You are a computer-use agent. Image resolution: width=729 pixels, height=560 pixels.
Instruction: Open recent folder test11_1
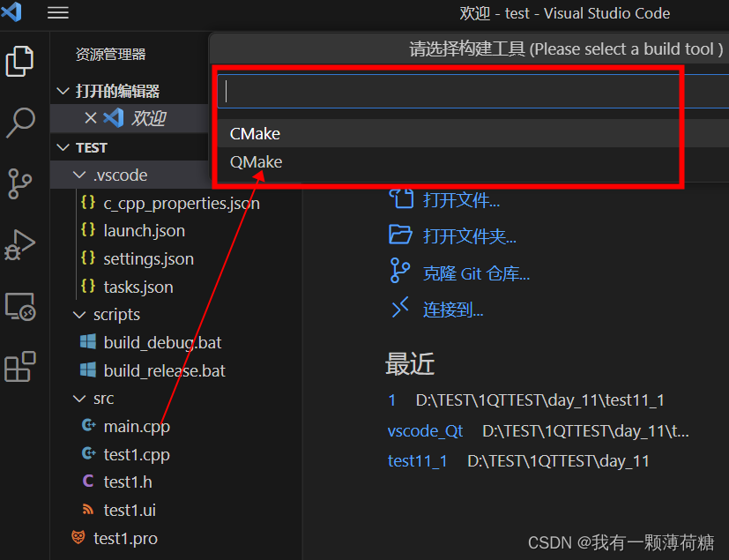pyautogui.click(x=418, y=461)
